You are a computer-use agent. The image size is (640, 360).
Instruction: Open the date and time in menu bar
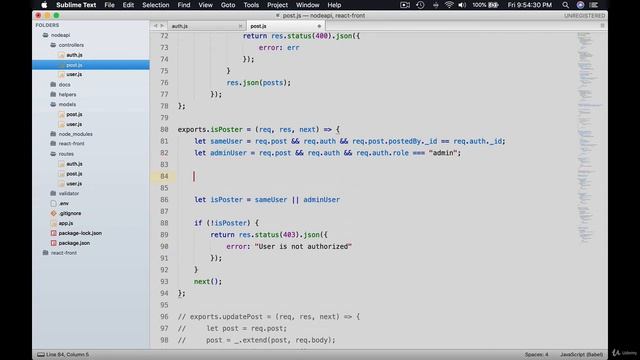529,5
